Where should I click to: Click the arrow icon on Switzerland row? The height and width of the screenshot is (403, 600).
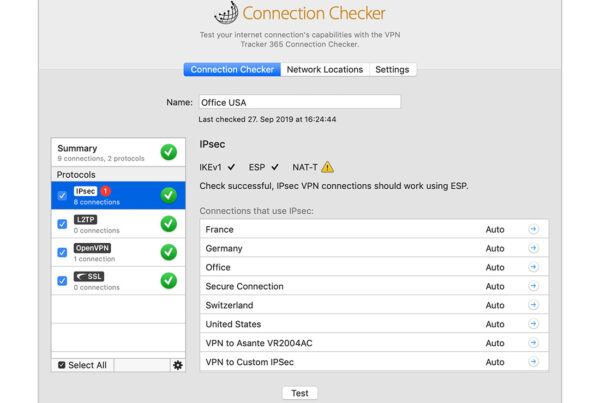tap(533, 305)
